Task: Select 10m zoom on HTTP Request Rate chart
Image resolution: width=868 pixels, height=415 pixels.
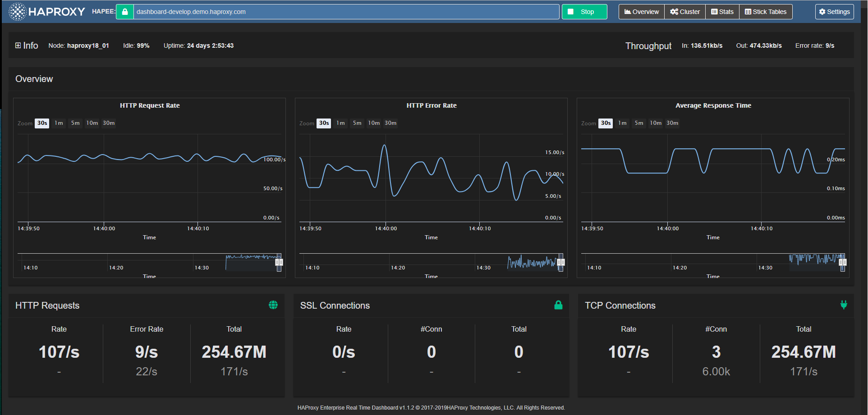Action: point(92,123)
